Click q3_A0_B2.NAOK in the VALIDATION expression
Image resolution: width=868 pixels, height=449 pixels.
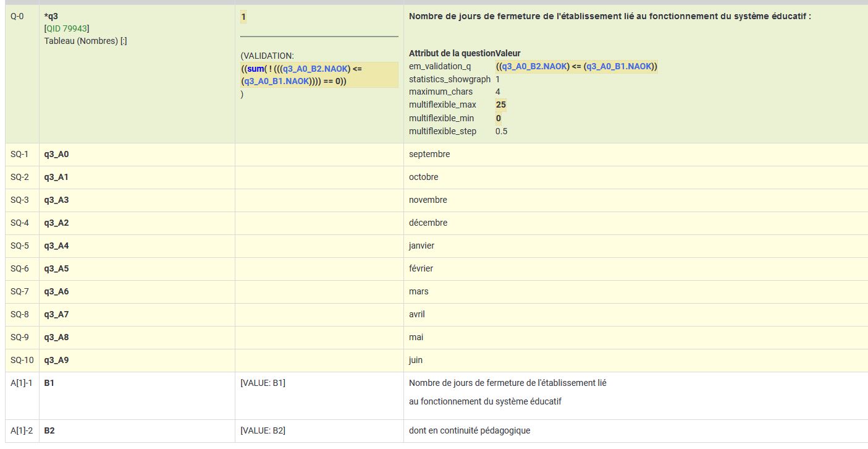(316, 69)
